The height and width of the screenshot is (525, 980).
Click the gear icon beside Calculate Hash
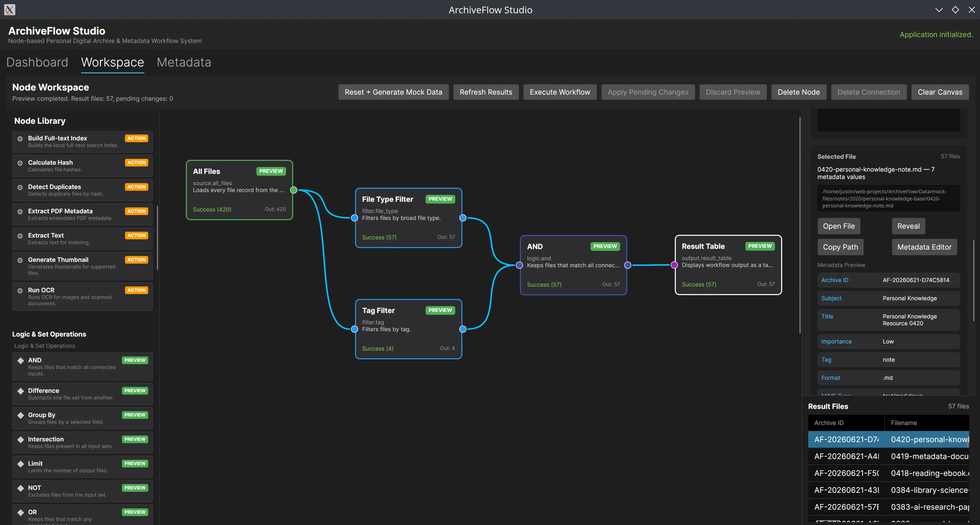click(x=20, y=163)
